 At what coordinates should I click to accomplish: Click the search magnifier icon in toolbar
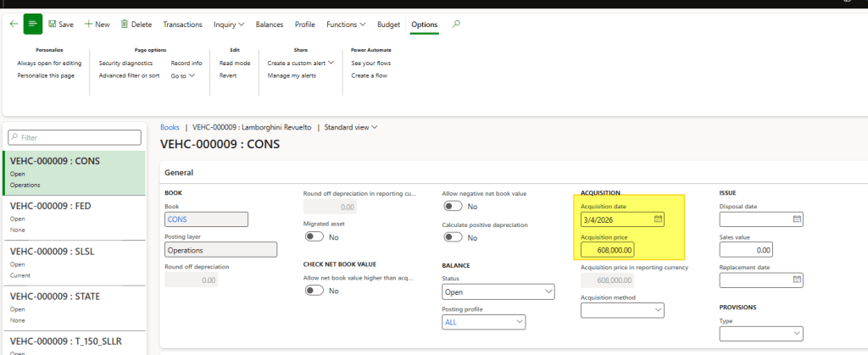tap(457, 25)
